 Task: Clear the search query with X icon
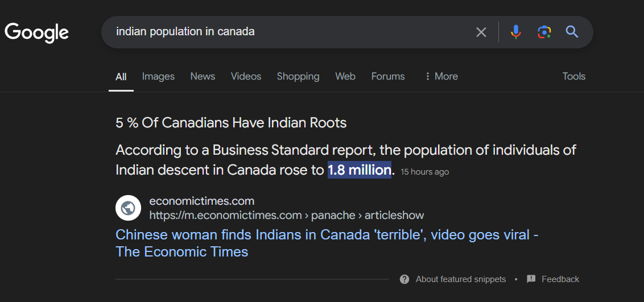click(x=481, y=32)
